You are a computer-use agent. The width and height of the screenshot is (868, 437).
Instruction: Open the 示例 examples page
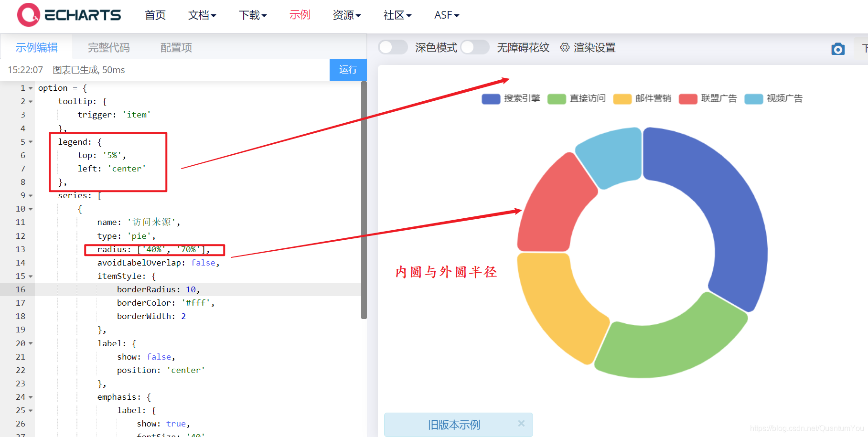(x=300, y=15)
